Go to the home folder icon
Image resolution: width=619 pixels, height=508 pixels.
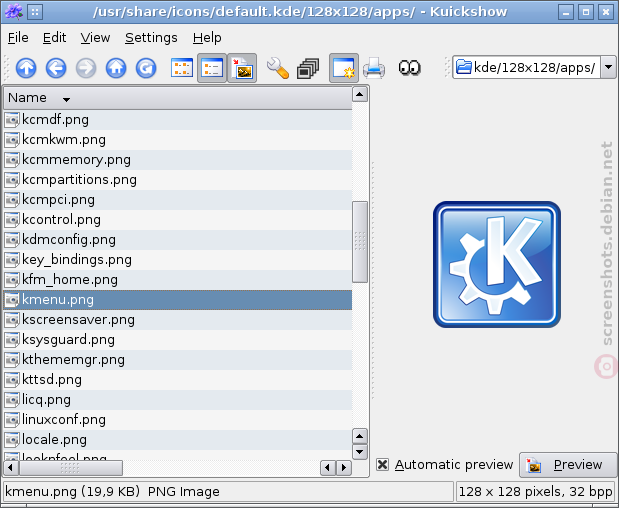click(x=116, y=68)
